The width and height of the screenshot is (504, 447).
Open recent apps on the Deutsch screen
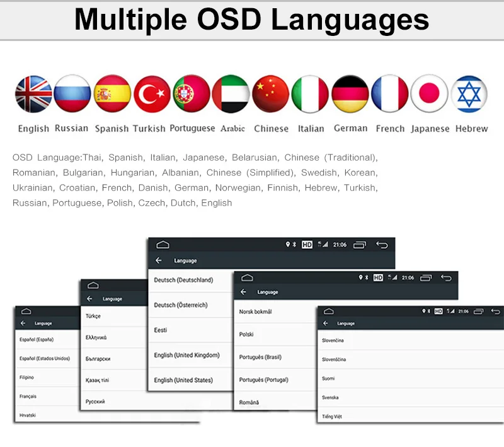tap(360, 245)
